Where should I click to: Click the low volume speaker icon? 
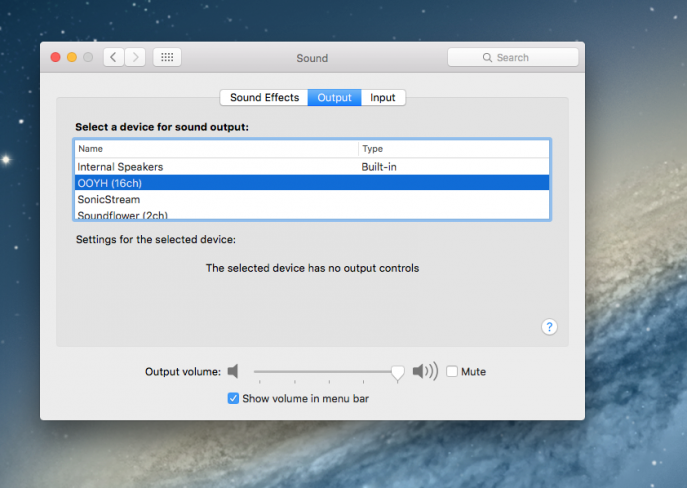click(233, 371)
